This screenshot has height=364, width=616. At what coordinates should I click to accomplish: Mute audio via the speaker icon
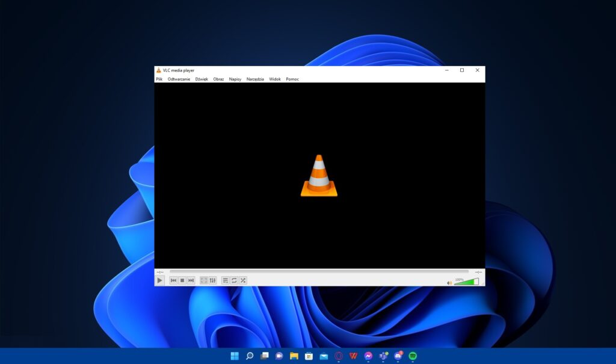tap(449, 283)
